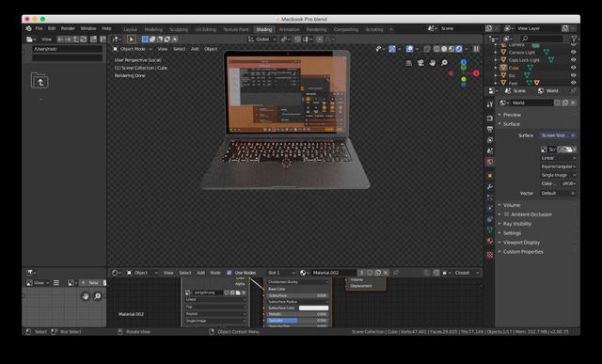This screenshot has width=602, height=364.
Task: Toggle the Use Nodes checkbox
Action: pyautogui.click(x=230, y=273)
